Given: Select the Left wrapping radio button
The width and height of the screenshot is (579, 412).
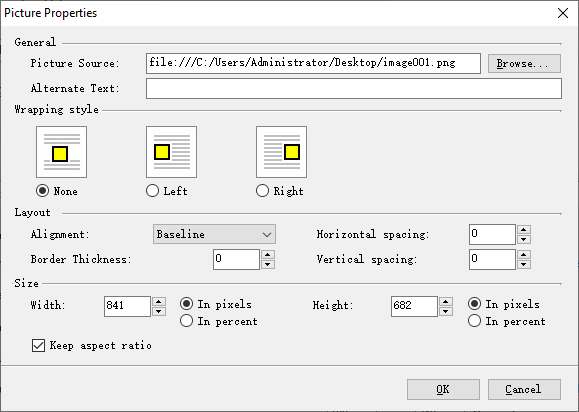Looking at the screenshot, I should 153,191.
